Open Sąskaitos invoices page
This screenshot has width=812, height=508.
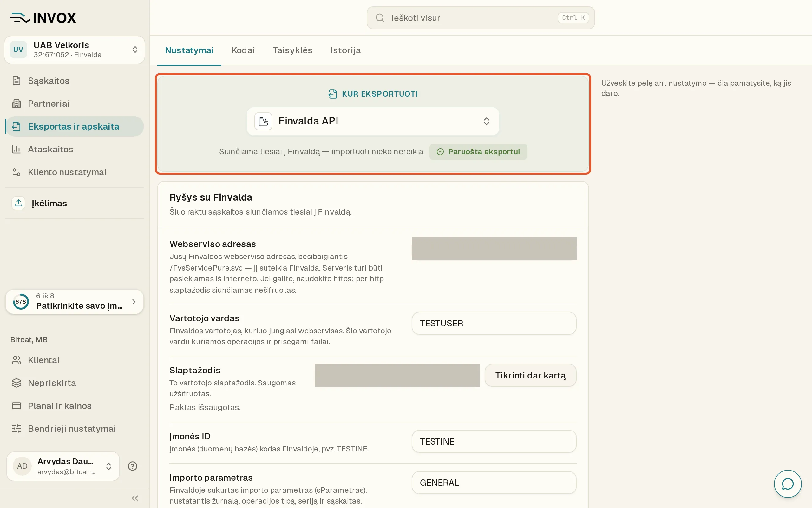click(75, 81)
